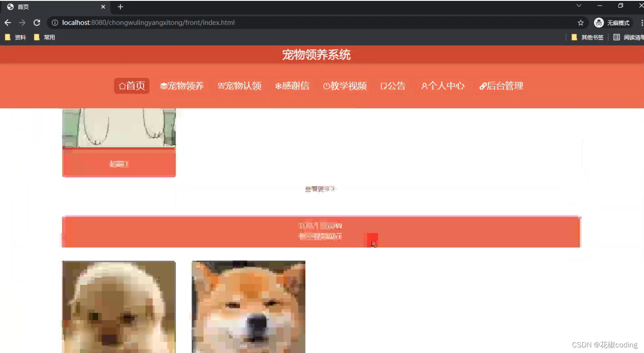Screen dimensions: 644x353
Task: Reload the page with the refresh icon
Action: coord(36,23)
